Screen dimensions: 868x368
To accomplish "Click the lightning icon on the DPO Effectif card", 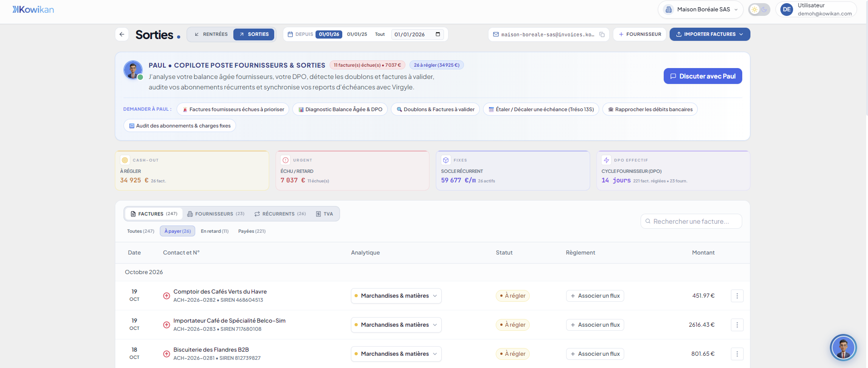I will coord(606,160).
